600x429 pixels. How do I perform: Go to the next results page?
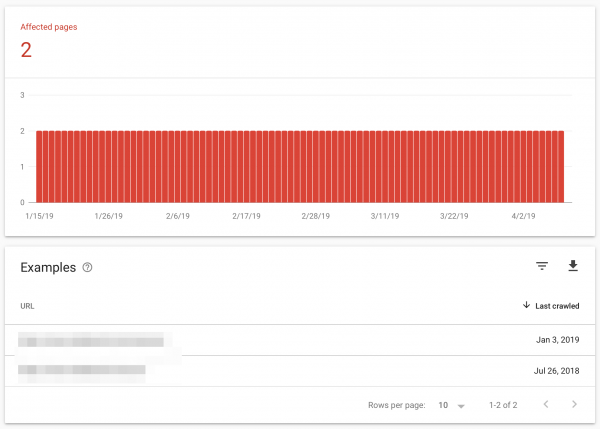click(x=574, y=405)
